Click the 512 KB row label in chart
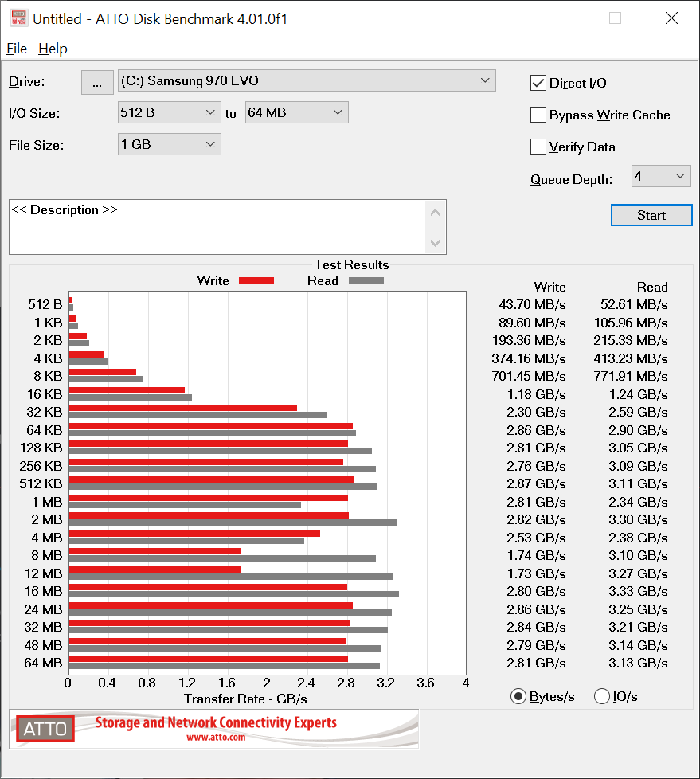Screen dimensions: 700x779 (x=41, y=483)
